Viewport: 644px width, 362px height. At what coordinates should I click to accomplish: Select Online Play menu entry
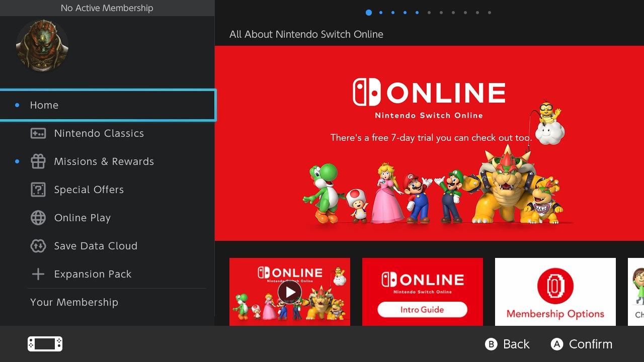tap(108, 218)
